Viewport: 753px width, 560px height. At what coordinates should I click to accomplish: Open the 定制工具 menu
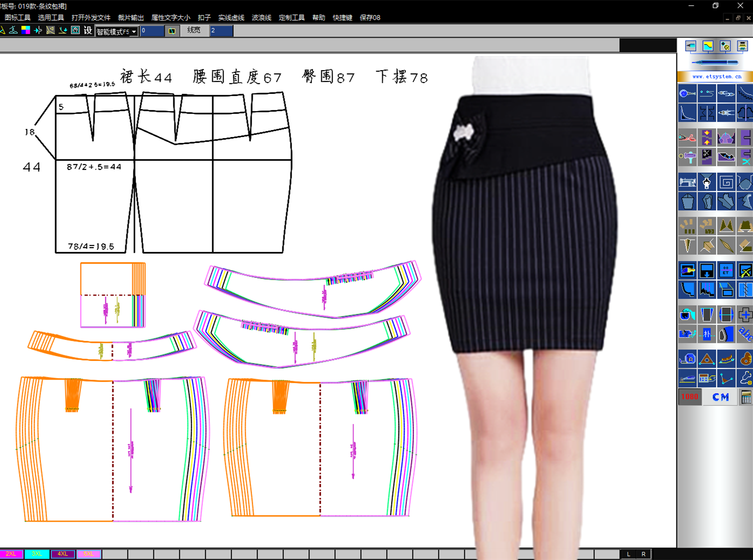[291, 18]
